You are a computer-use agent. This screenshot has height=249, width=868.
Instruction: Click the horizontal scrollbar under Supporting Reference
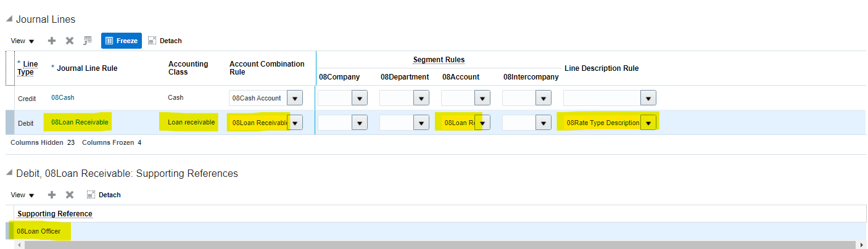[432, 245]
